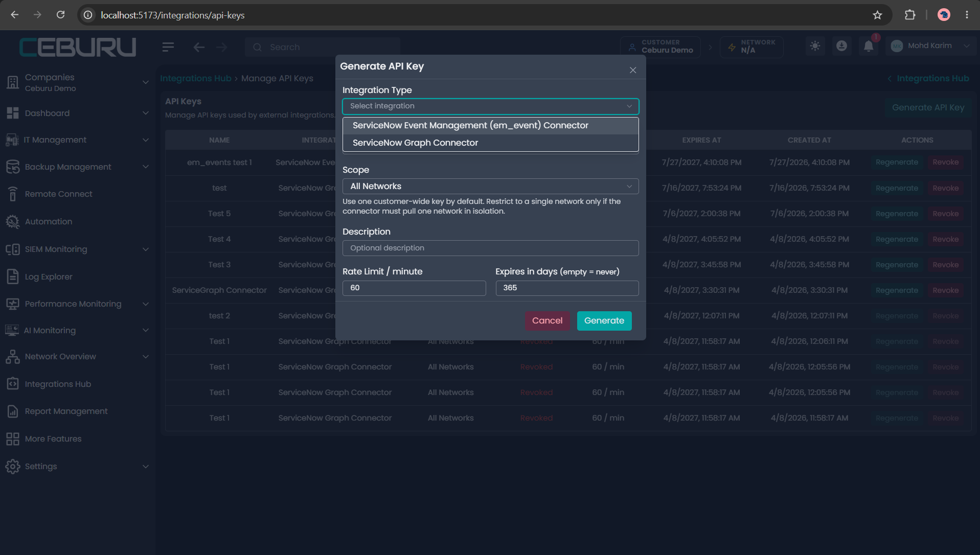The image size is (980, 555).
Task: Select ServiceNow Graph Connector option
Action: click(x=490, y=143)
